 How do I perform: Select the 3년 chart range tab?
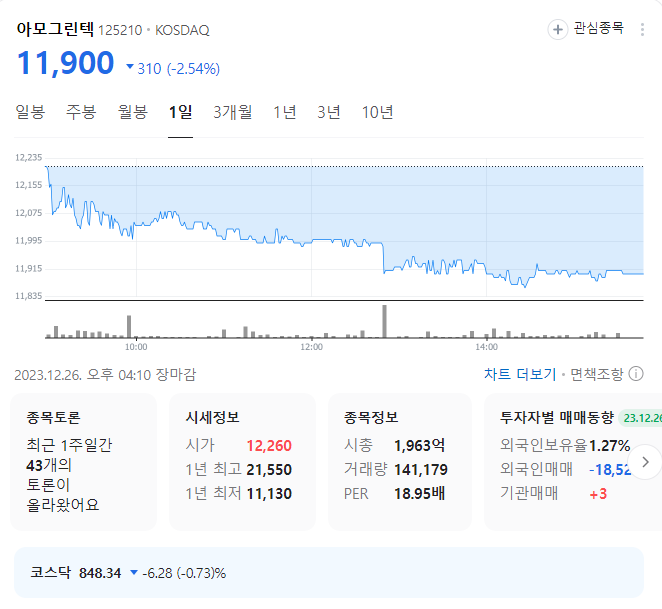pos(329,112)
